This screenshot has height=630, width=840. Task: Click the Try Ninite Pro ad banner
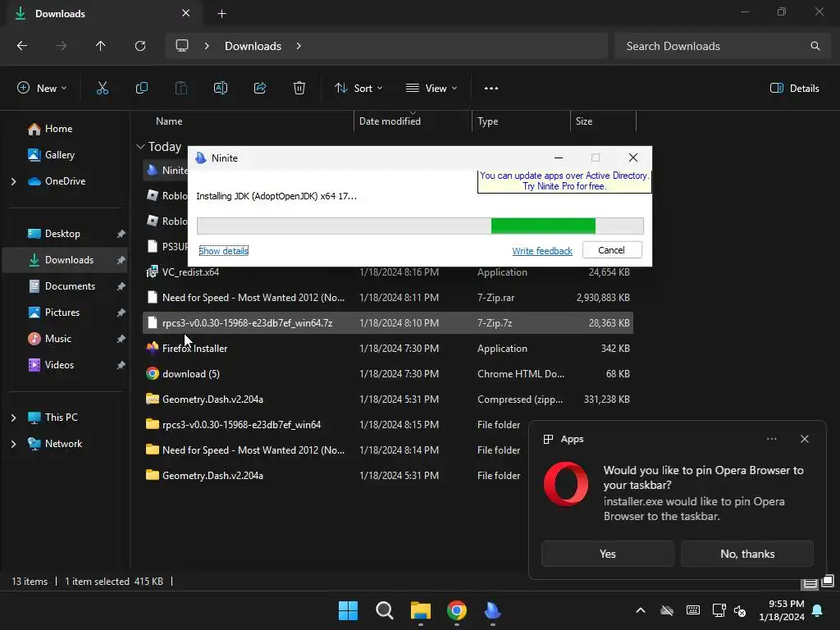tap(564, 181)
